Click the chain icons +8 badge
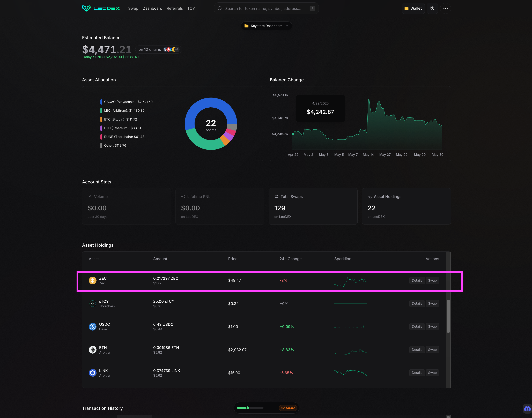 coord(177,49)
